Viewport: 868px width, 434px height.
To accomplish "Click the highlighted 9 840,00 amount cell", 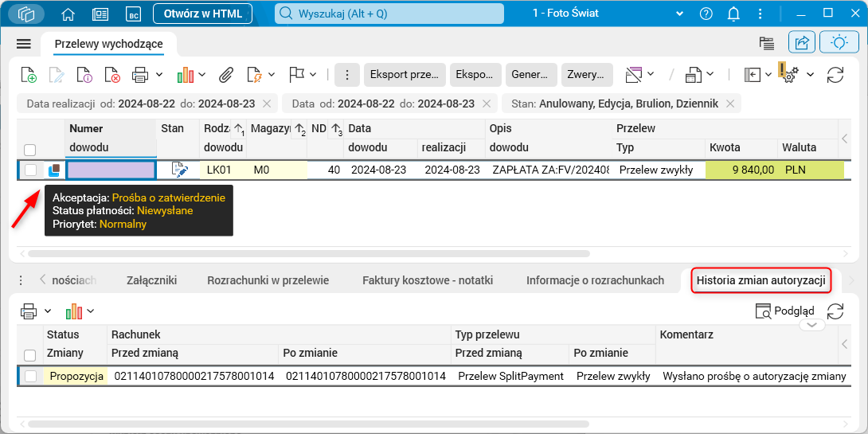I will (741, 170).
